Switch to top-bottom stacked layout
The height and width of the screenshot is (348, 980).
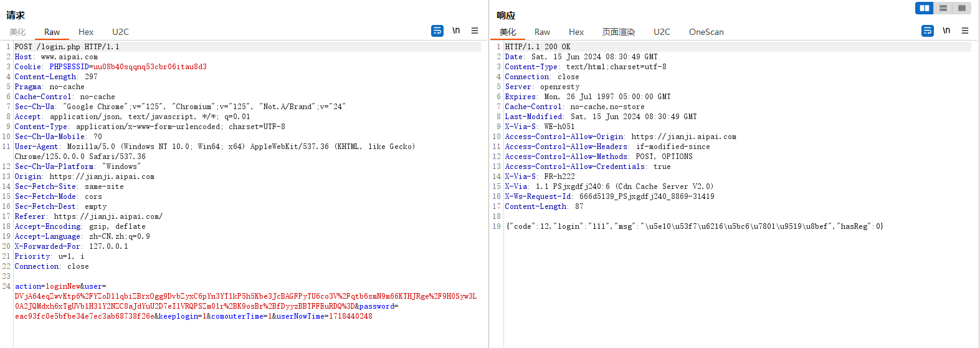(943, 8)
